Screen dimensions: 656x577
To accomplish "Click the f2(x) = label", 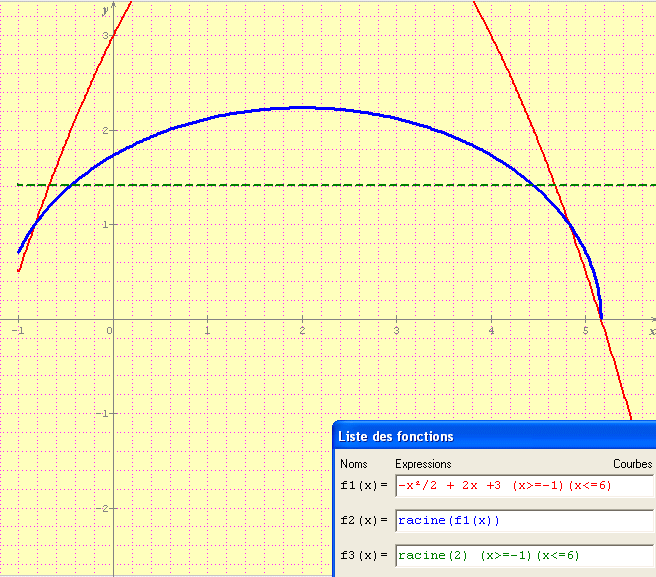I will [x=364, y=521].
